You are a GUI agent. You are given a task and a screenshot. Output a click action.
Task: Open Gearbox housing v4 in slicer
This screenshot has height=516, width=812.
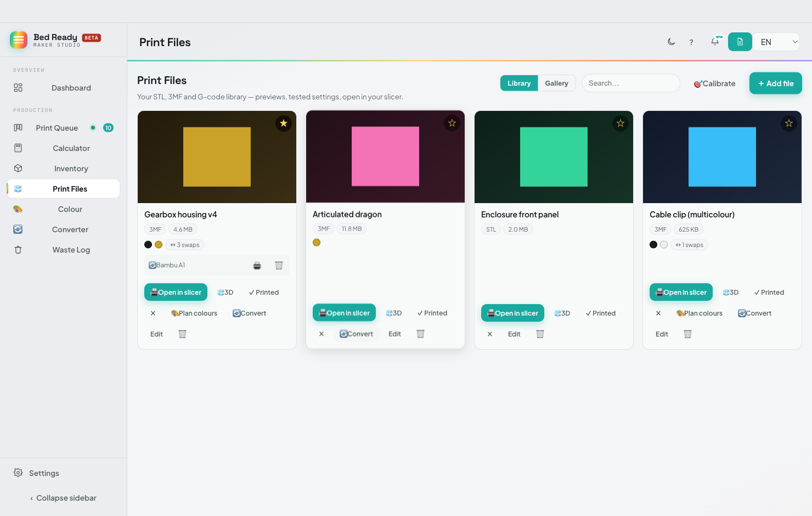176,292
